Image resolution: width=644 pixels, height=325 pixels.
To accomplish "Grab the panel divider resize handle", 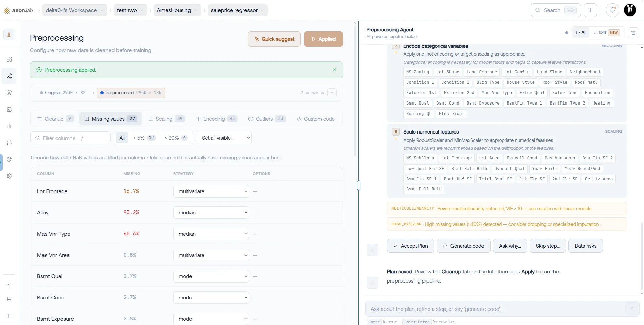I will [358, 185].
